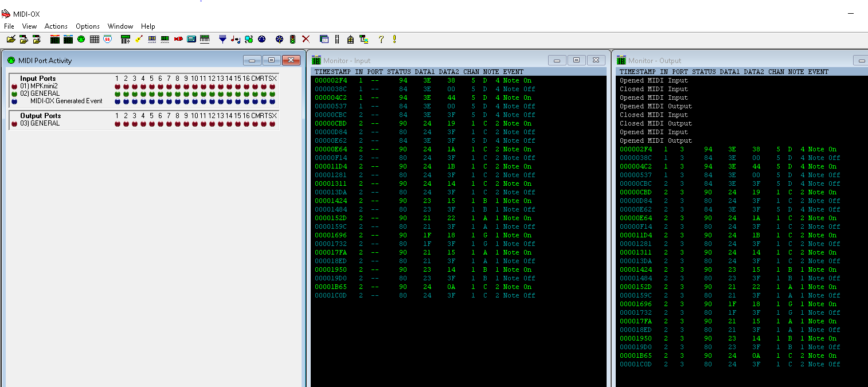Open the mixer sliders toolbar icon
The width and height of the screenshot is (868, 387).
click(126, 39)
